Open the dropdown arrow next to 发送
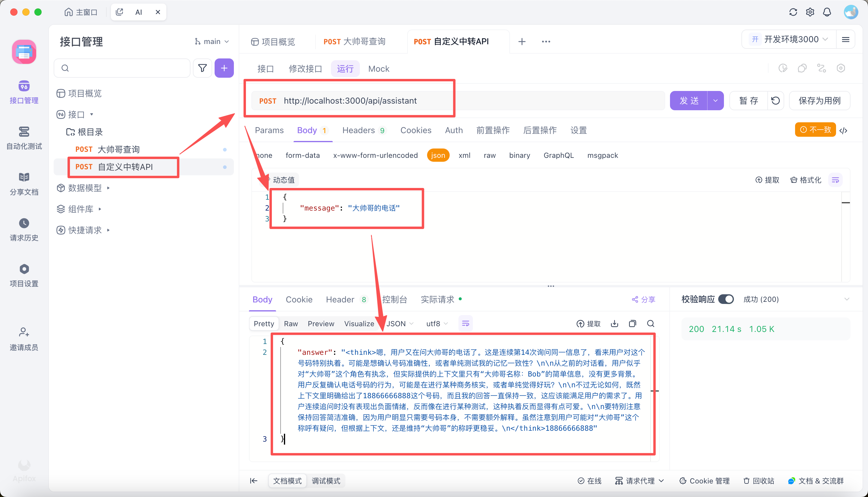The image size is (868, 497). point(715,101)
